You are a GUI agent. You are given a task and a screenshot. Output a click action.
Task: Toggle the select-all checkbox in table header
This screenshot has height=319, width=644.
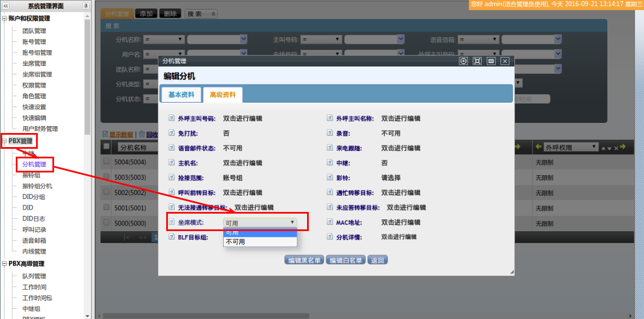click(106, 147)
